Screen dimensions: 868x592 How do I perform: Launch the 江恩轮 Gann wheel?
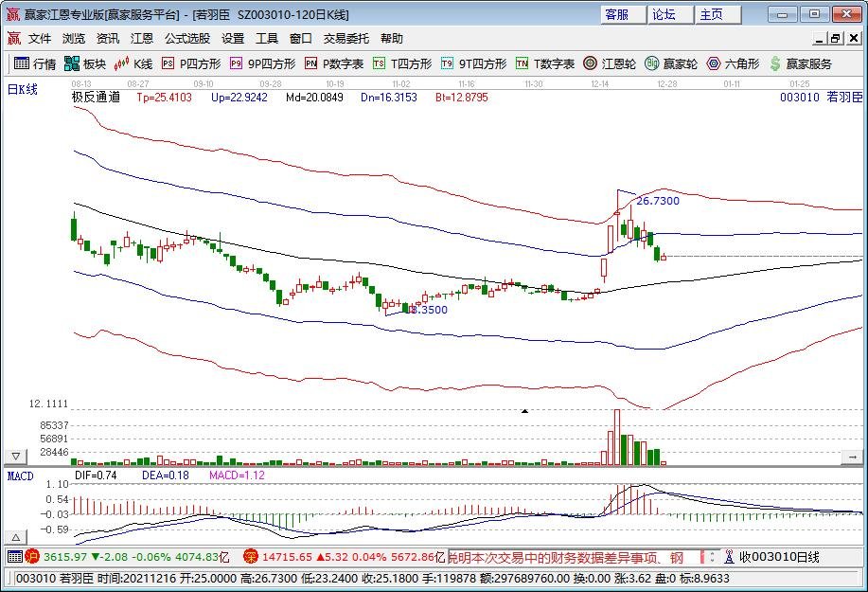(610, 63)
